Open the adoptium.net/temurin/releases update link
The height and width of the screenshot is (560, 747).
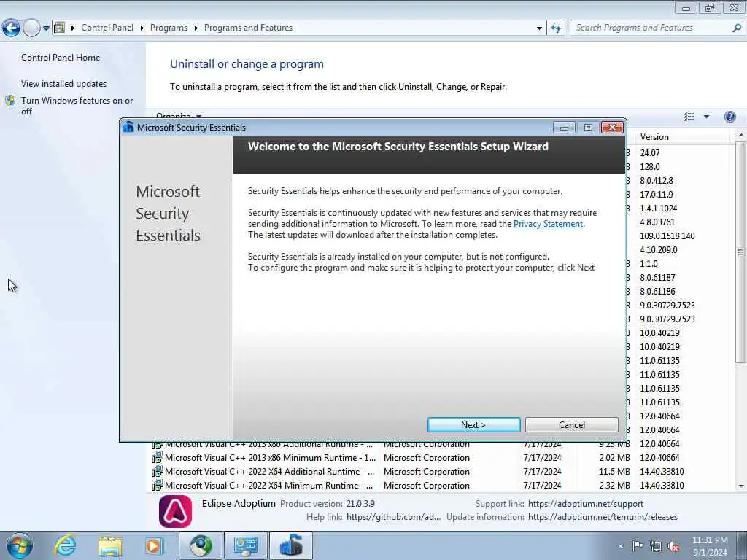click(x=603, y=517)
